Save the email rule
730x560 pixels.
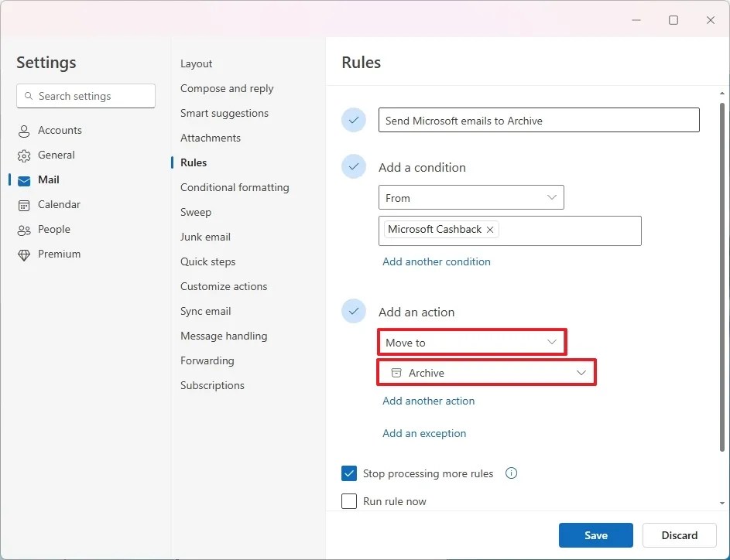point(595,534)
